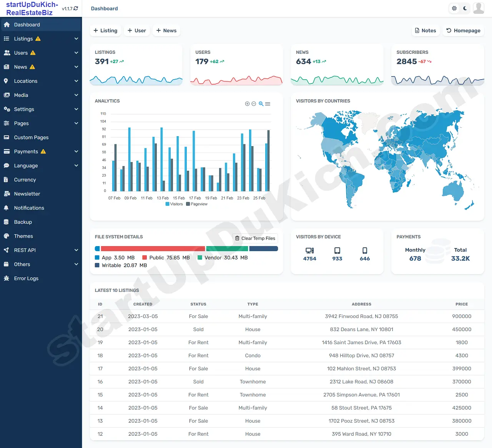Open the Newsletter menu item
Screen dimensions: 492x448
coord(27,194)
